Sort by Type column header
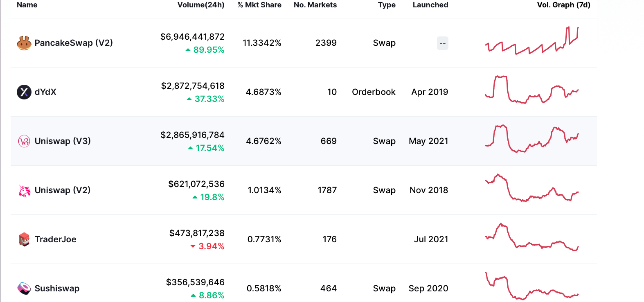 [x=387, y=5]
